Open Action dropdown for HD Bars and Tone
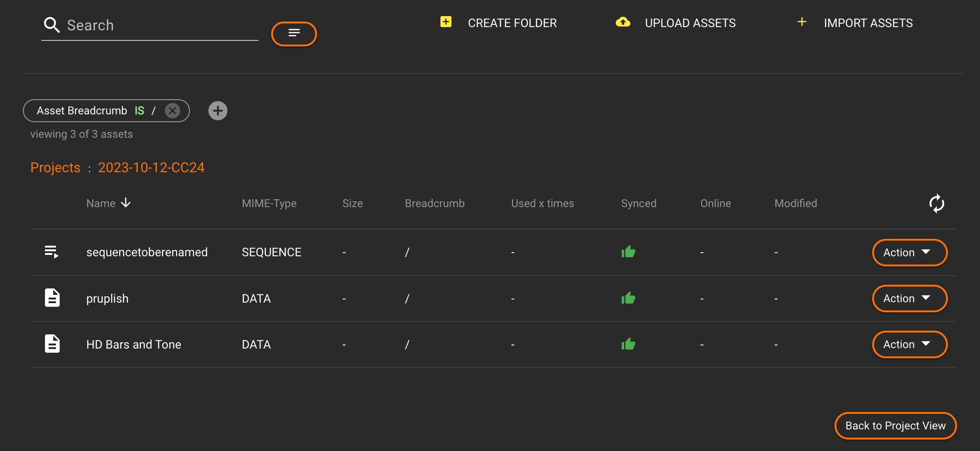This screenshot has width=980, height=451. click(x=909, y=344)
